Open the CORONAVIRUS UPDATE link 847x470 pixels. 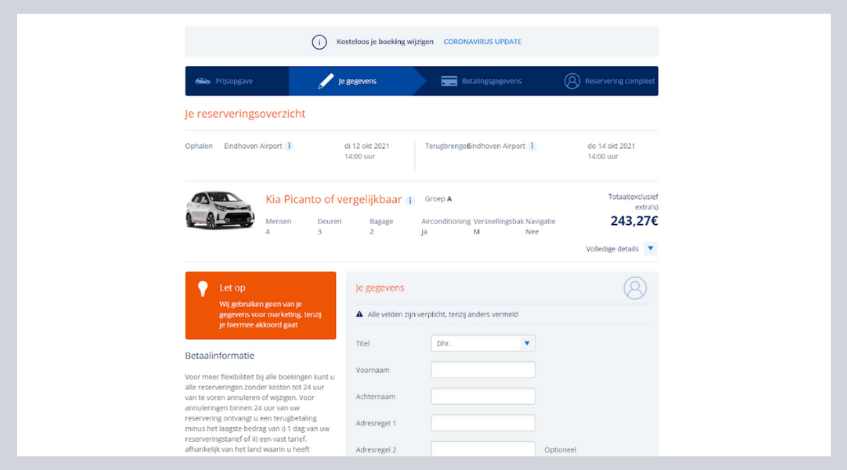(482, 42)
